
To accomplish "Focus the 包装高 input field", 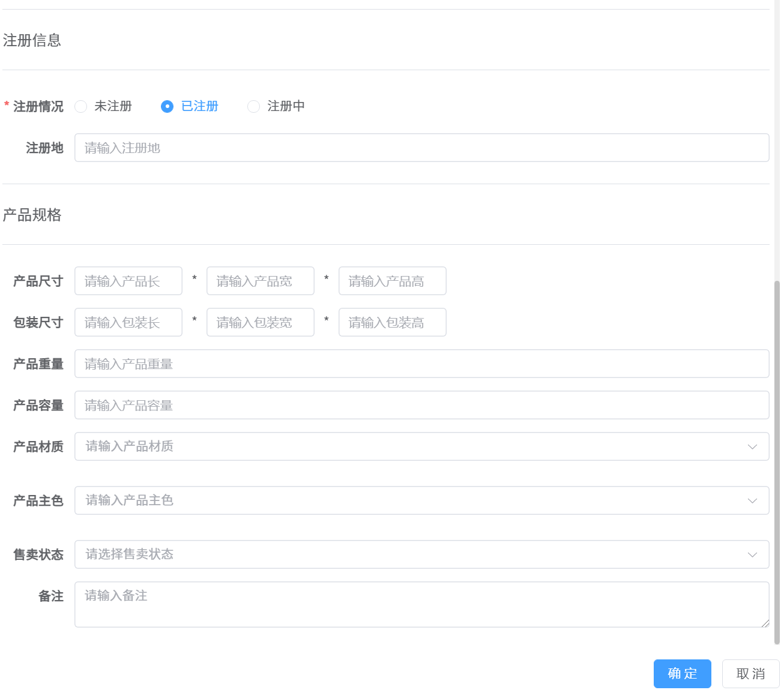I will pyautogui.click(x=392, y=322).
